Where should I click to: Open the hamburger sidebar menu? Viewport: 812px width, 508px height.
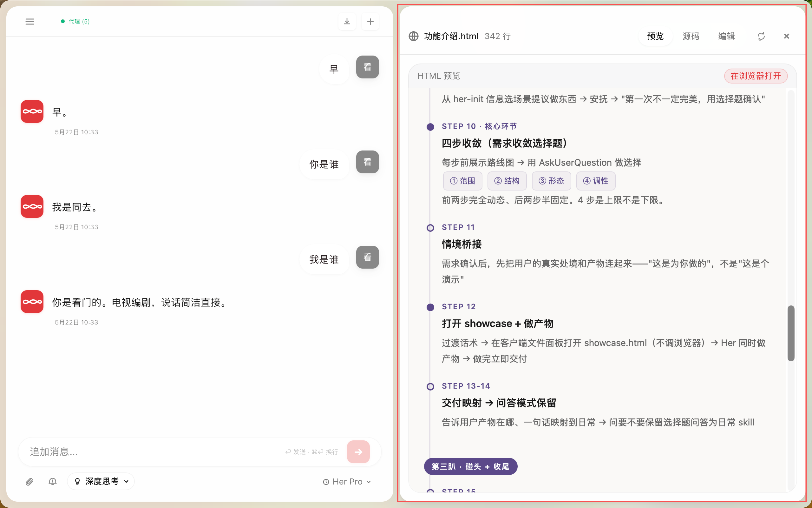(x=29, y=22)
